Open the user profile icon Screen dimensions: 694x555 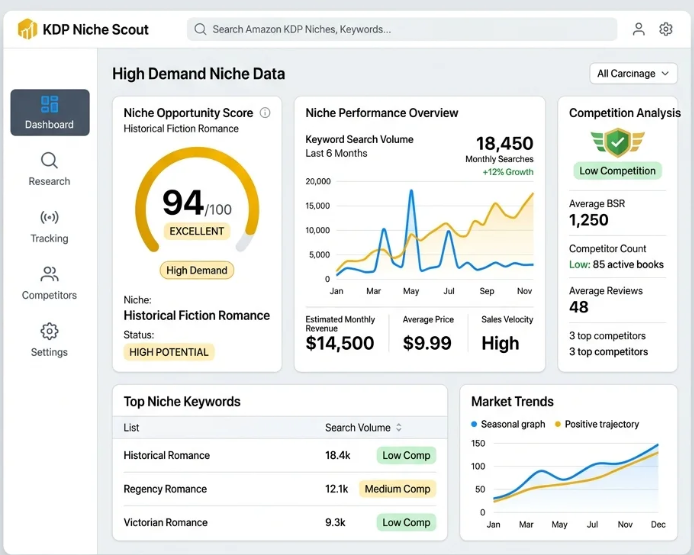638,29
